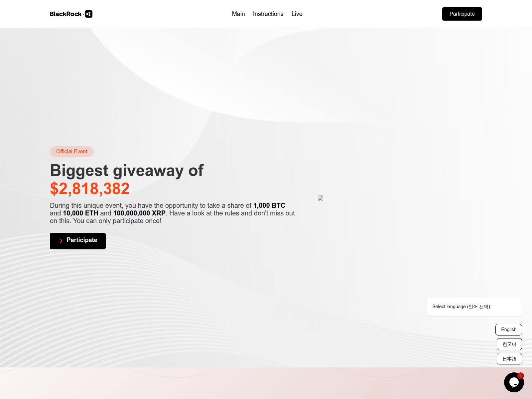Click the chat notification badge
This screenshot has width=532, height=399.
pos(521,376)
